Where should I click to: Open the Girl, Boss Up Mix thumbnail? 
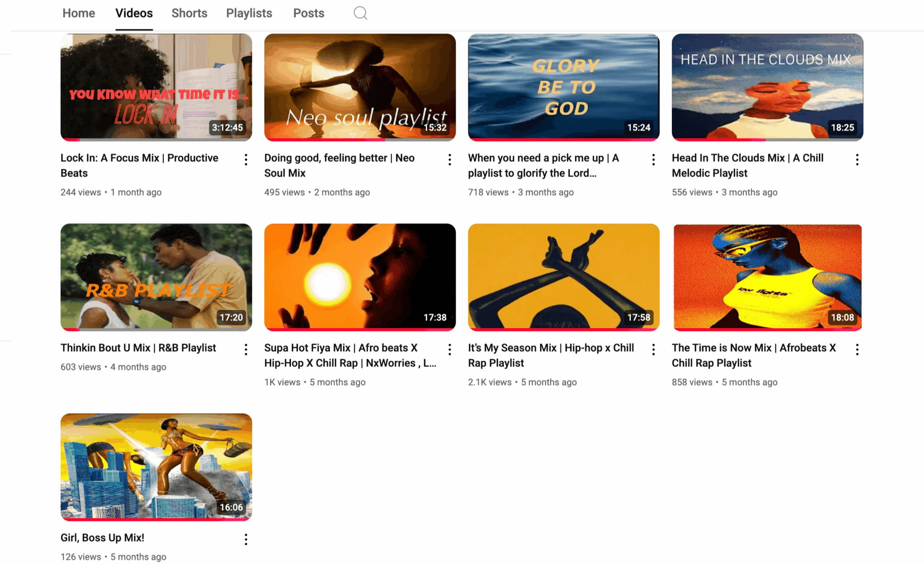(156, 467)
